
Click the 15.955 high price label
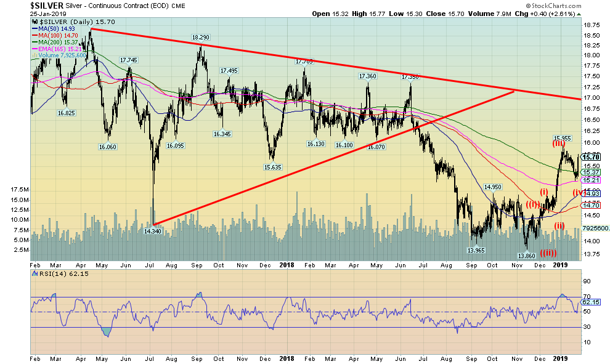click(561, 138)
